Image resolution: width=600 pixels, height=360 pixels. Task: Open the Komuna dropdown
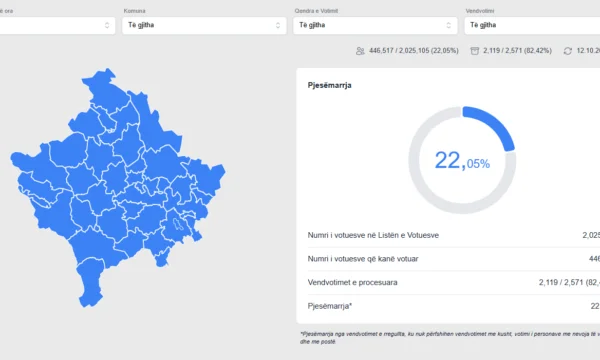204,25
